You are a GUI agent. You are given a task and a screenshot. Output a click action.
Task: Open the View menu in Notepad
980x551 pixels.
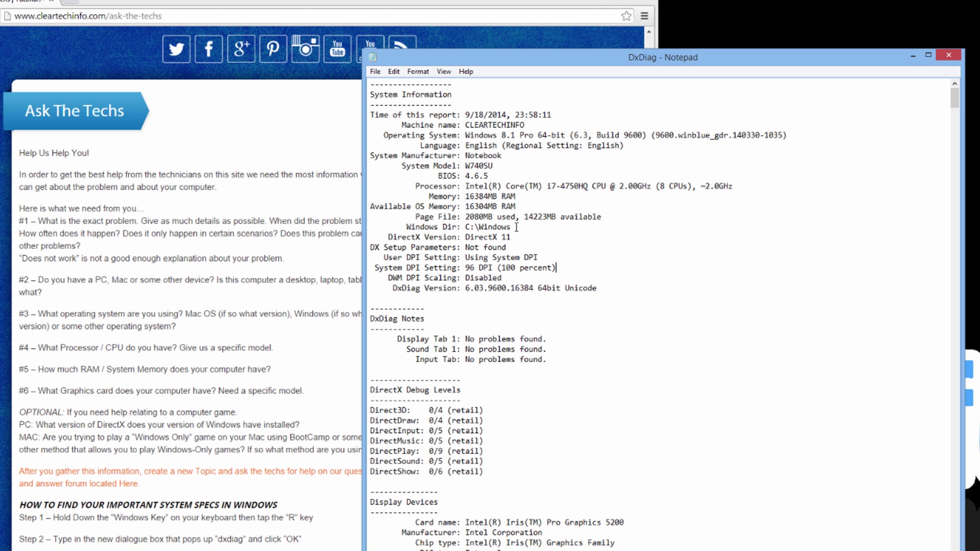coord(443,71)
